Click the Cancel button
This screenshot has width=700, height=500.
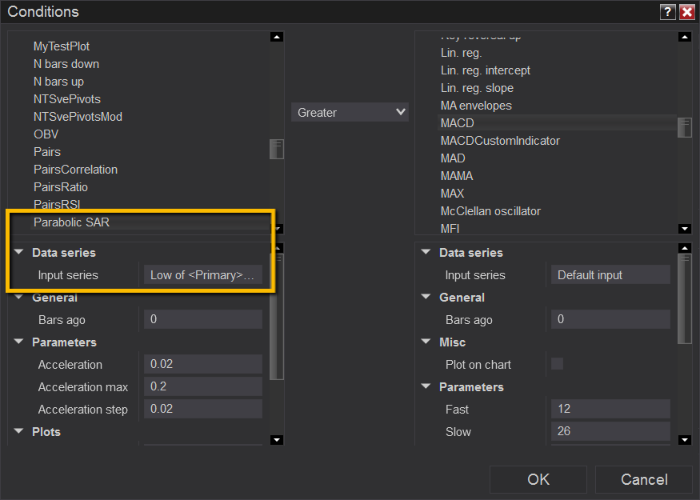coord(644,479)
